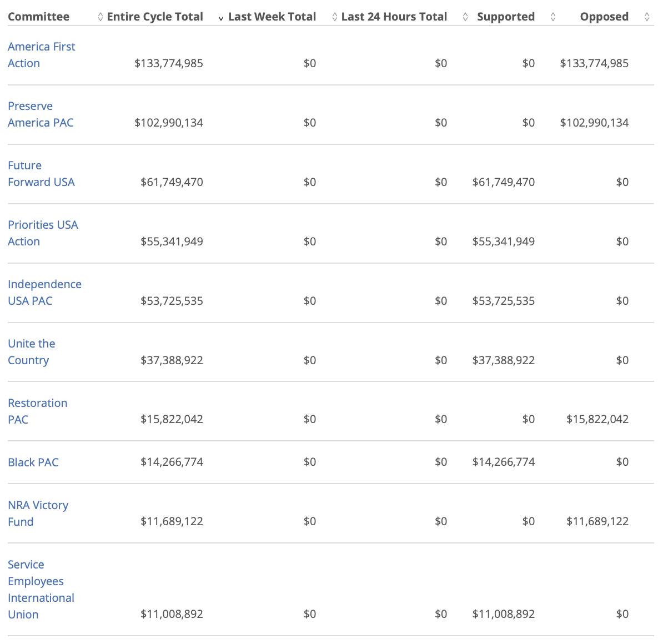The width and height of the screenshot is (663, 644).
Task: Open the Independence USA PAC link
Action: coord(44,293)
